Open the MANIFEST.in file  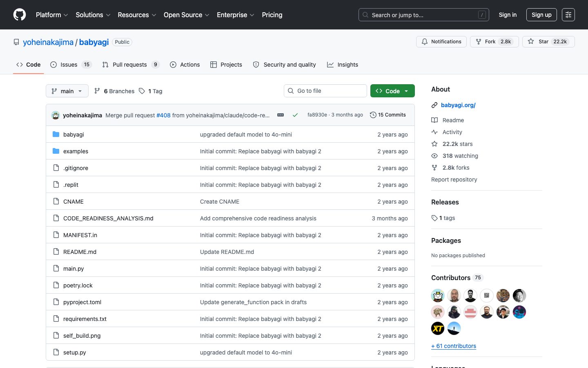pos(80,235)
